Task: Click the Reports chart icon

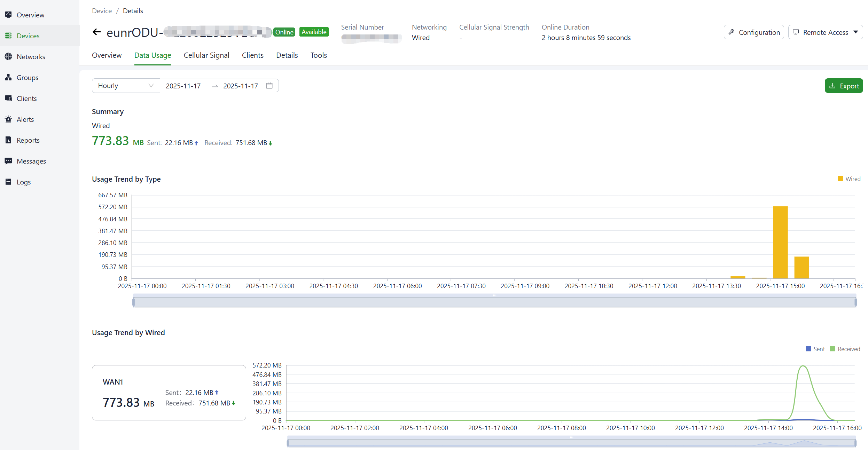Action: click(8, 140)
